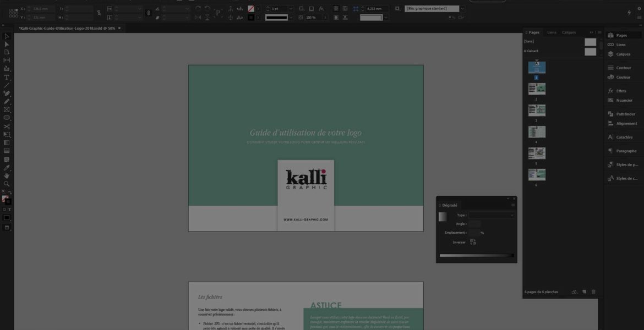This screenshot has width=644, height=330.
Task: Select page 3 thumbnail in Pages panel
Action: coord(537,110)
